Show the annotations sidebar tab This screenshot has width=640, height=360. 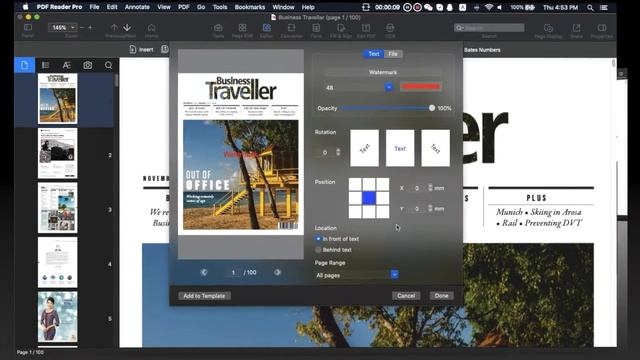coord(67,65)
